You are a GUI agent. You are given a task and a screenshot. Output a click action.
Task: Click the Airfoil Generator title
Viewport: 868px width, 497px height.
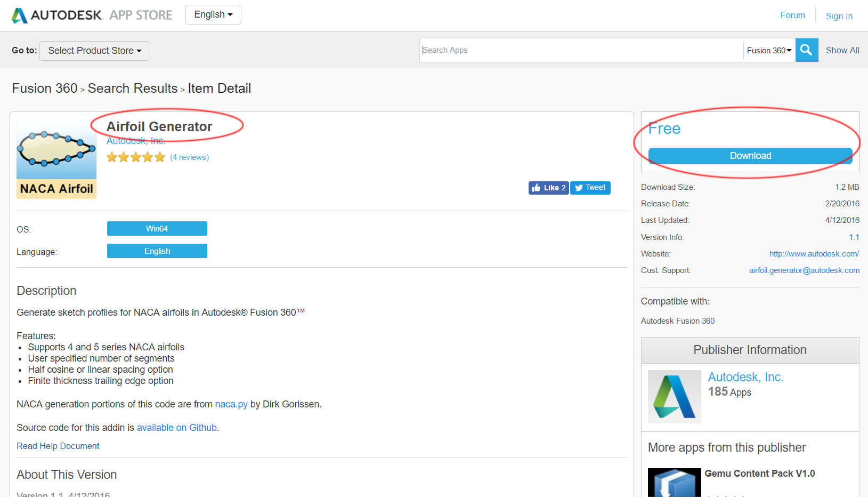point(159,126)
